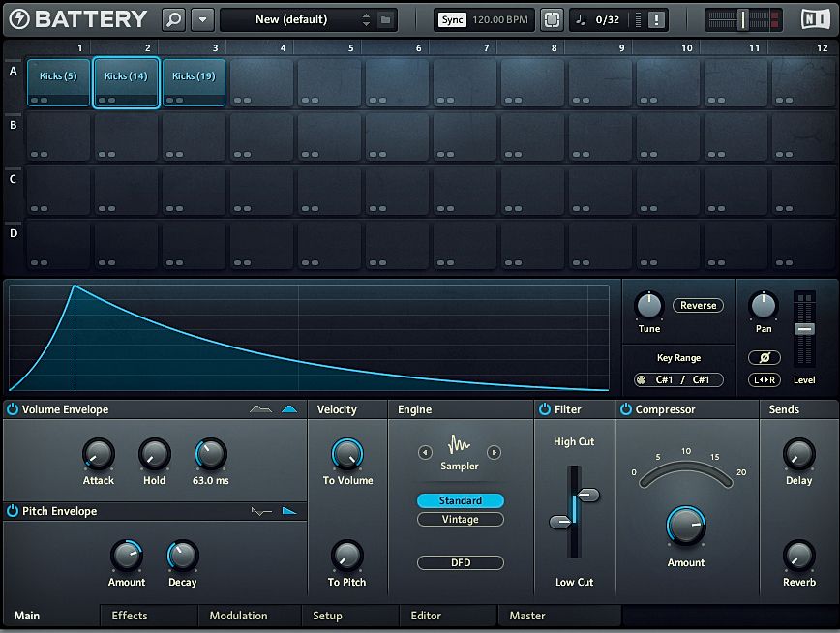The width and height of the screenshot is (840, 633).
Task: Enable phase invert with the ø button
Action: click(x=763, y=357)
